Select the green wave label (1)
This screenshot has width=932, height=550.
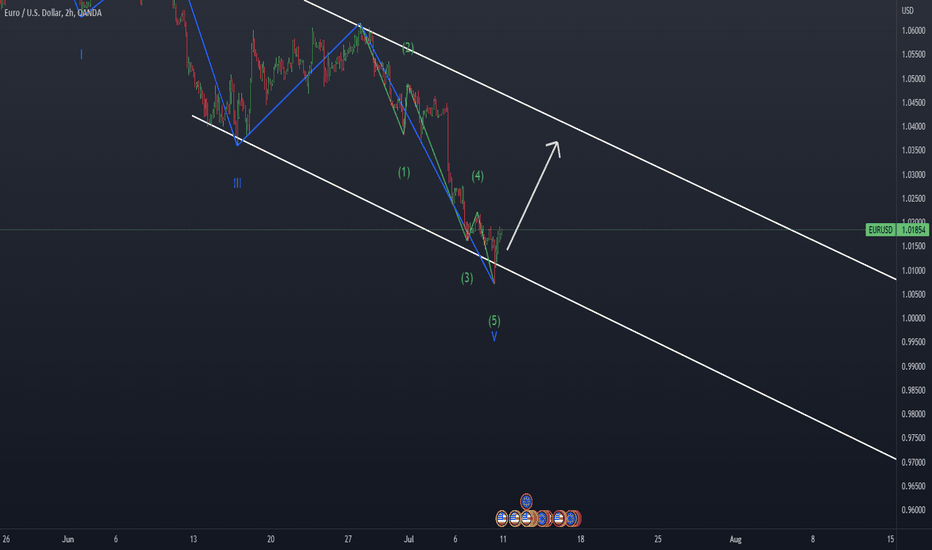tap(404, 172)
